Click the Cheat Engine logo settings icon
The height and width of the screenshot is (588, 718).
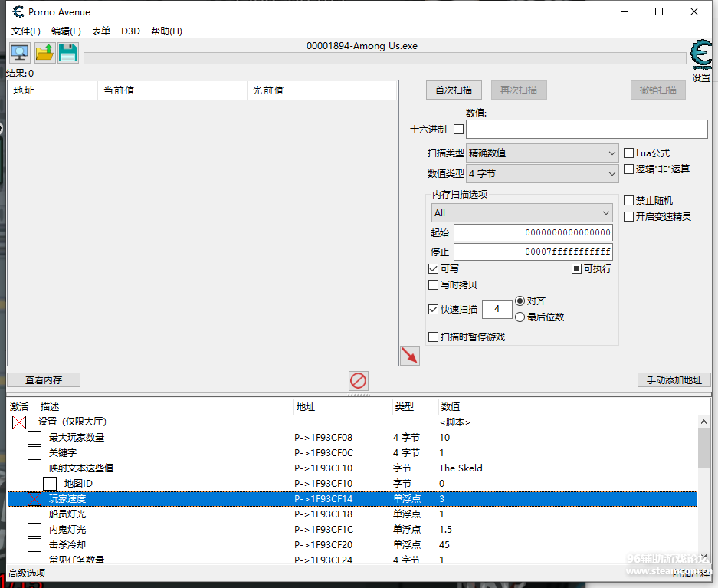[x=700, y=55]
